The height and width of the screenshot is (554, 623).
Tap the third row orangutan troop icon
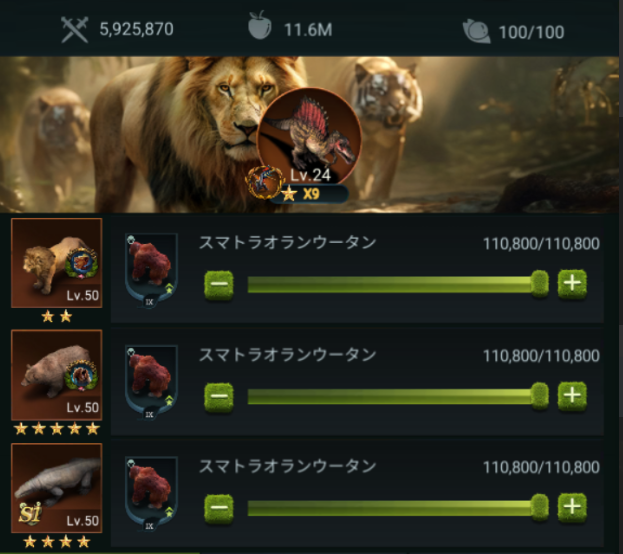[151, 495]
